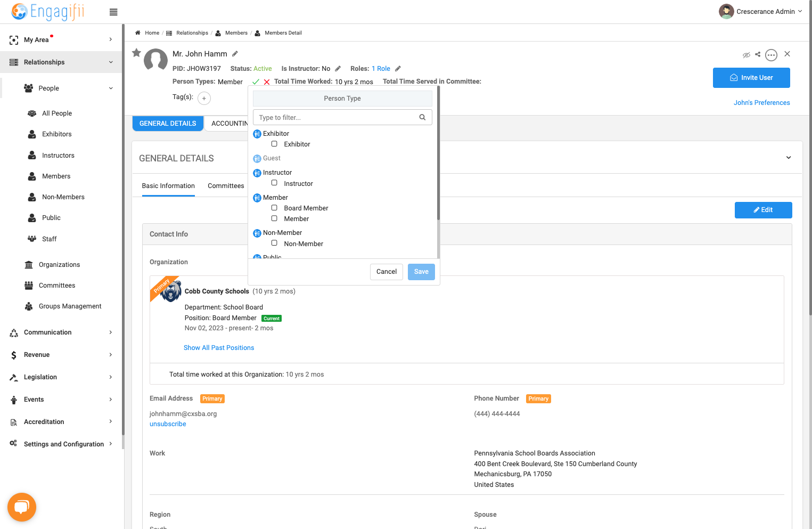Viewport: 812px width, 529px height.
Task: Click the Invite User button
Action: coord(751,78)
